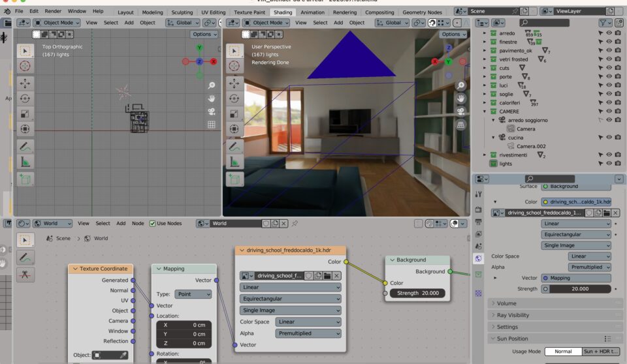The image size is (627, 364).
Task: Click the Zoom magnifier icon in left viewport
Action: point(212,85)
